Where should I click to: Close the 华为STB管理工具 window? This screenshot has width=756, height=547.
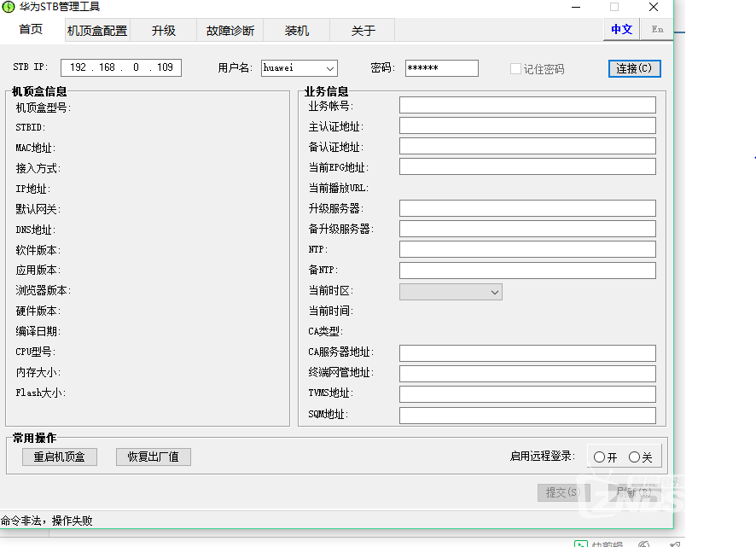coord(654,7)
